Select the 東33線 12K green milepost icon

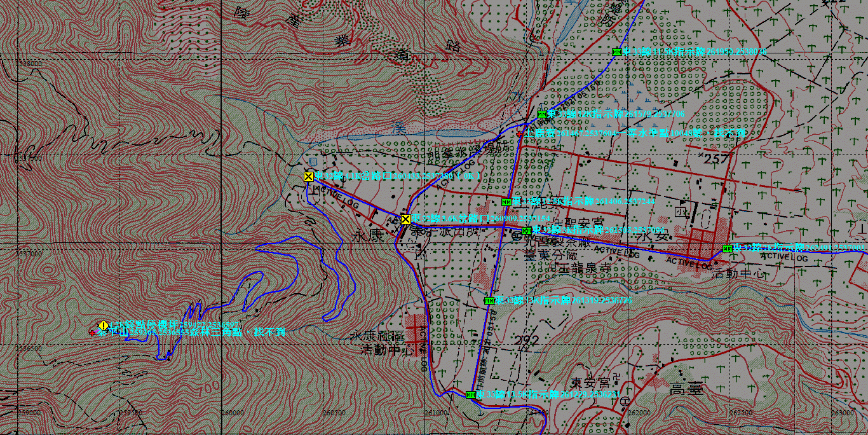pyautogui.click(x=541, y=114)
